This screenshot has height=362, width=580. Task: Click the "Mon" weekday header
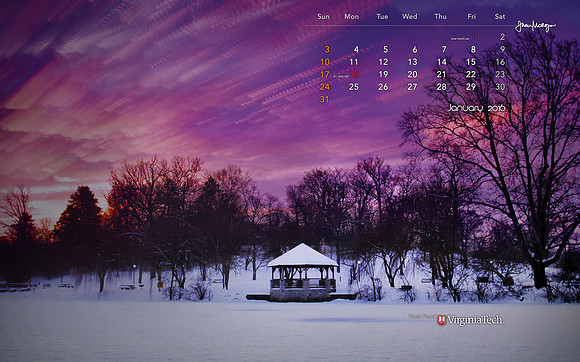click(351, 17)
